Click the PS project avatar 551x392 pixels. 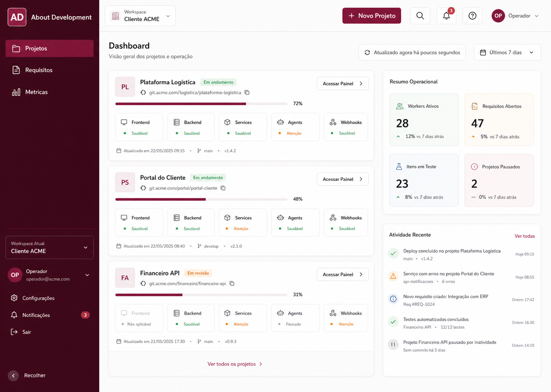125,182
